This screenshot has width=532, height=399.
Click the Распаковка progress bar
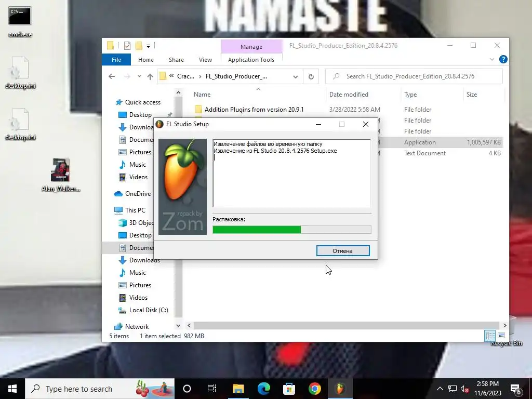[x=292, y=230]
